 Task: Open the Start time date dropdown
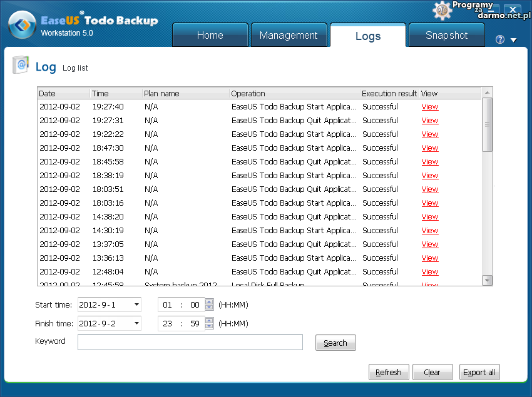click(x=136, y=305)
